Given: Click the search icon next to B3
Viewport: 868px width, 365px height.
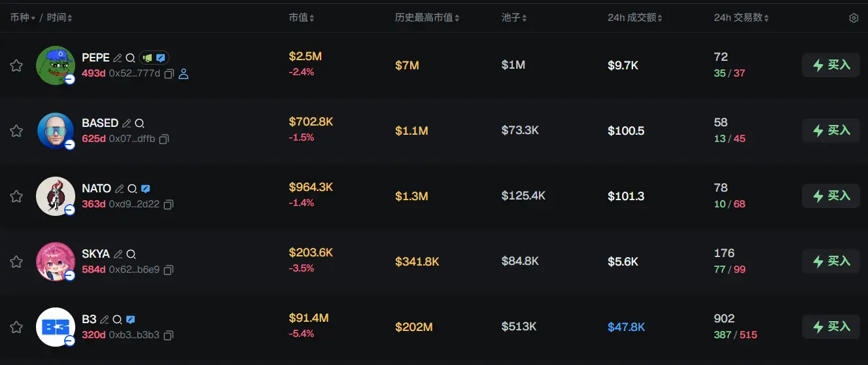Looking at the screenshot, I should click(117, 319).
